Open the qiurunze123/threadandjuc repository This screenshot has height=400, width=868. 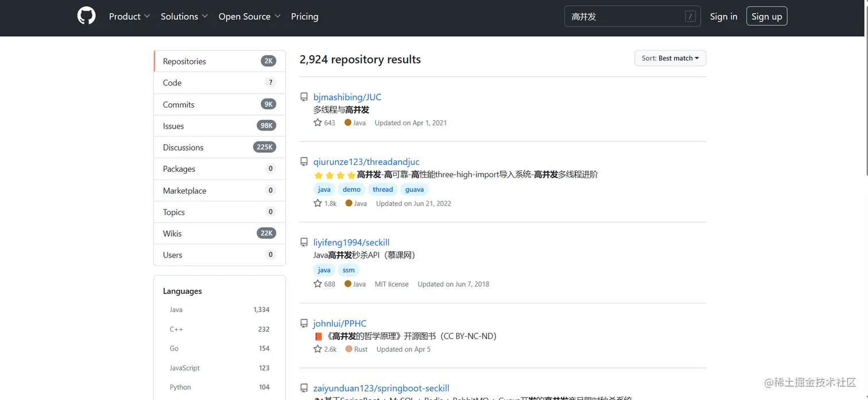366,162
